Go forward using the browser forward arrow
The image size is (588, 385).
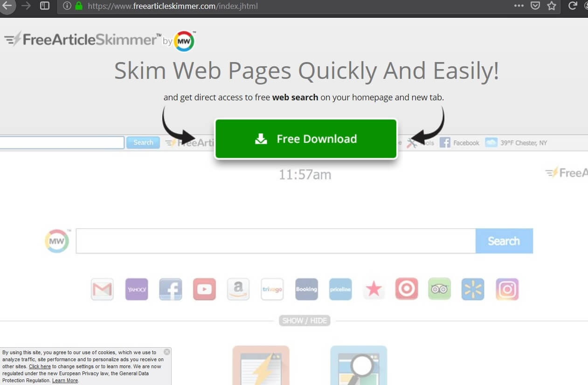click(26, 6)
